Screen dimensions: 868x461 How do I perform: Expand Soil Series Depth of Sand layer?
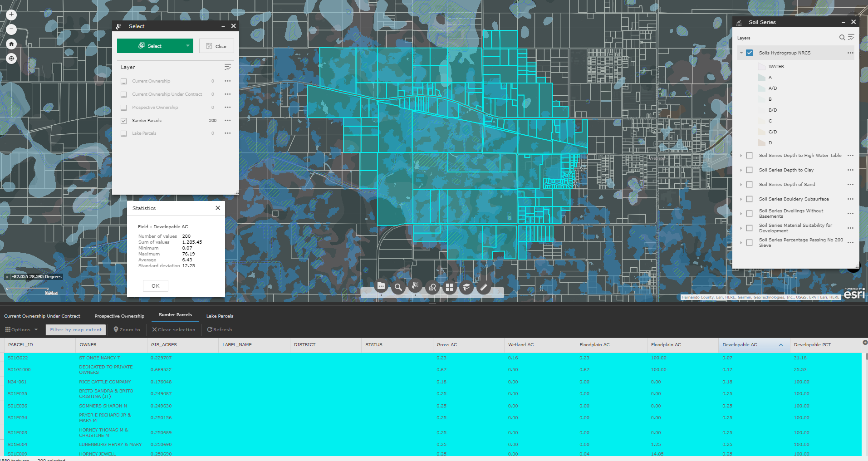pyautogui.click(x=742, y=184)
